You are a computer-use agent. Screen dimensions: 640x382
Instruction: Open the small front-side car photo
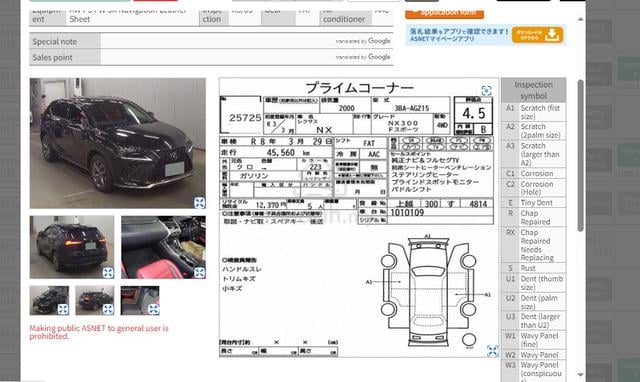[x=49, y=300]
